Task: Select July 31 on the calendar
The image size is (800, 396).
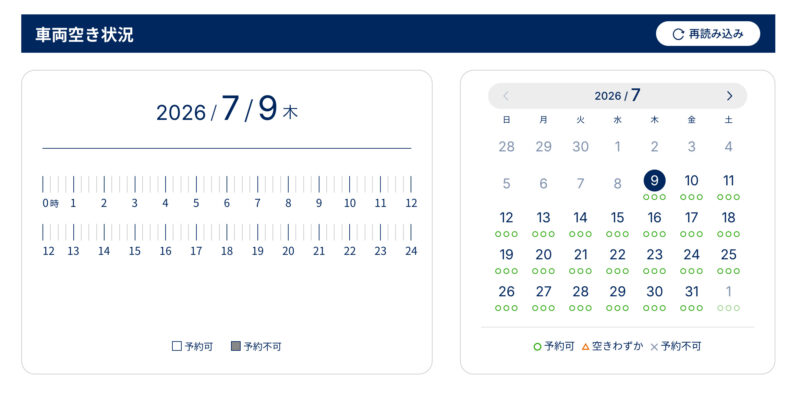Action: (x=691, y=292)
